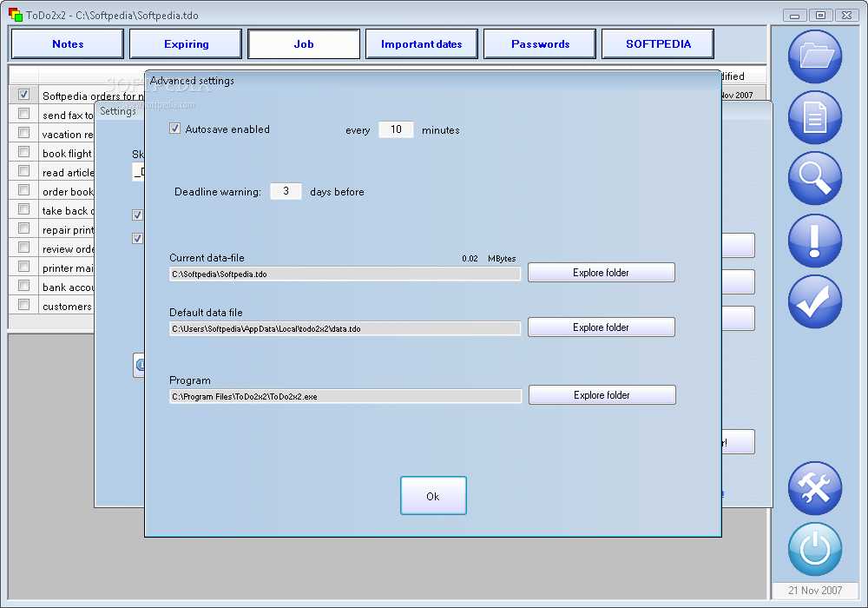Open the Passwords tab
The width and height of the screenshot is (868, 608).
tap(540, 43)
